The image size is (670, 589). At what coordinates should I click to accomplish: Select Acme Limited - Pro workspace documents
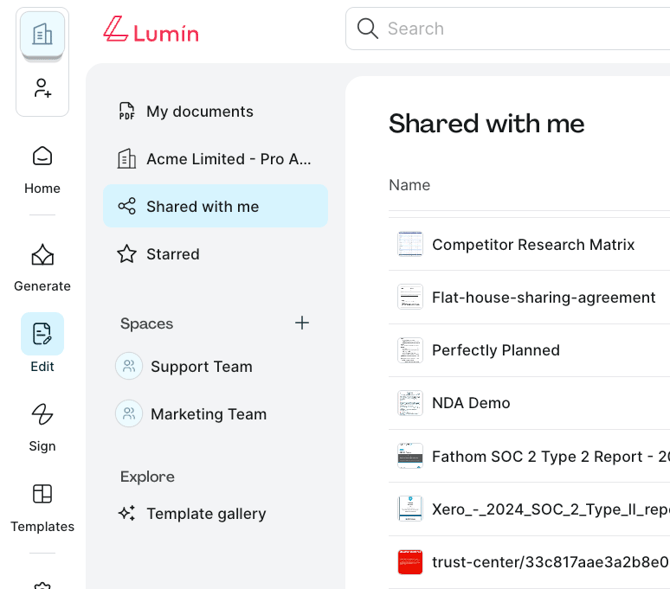[228, 159]
